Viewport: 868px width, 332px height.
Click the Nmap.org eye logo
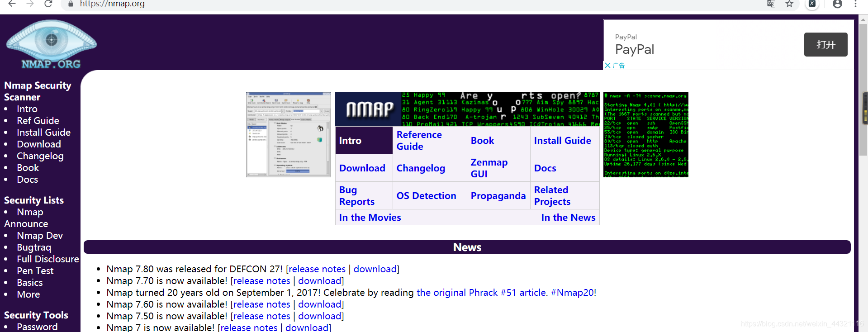point(51,44)
